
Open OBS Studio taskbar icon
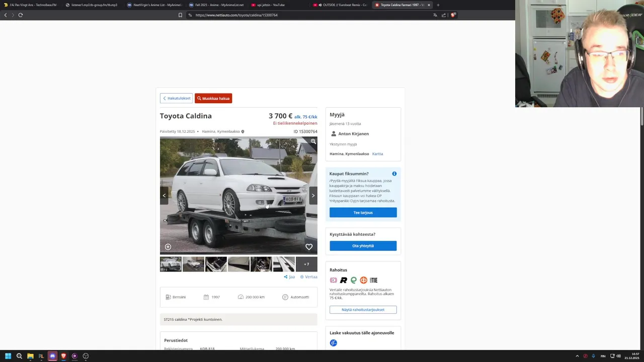[x=86, y=356]
